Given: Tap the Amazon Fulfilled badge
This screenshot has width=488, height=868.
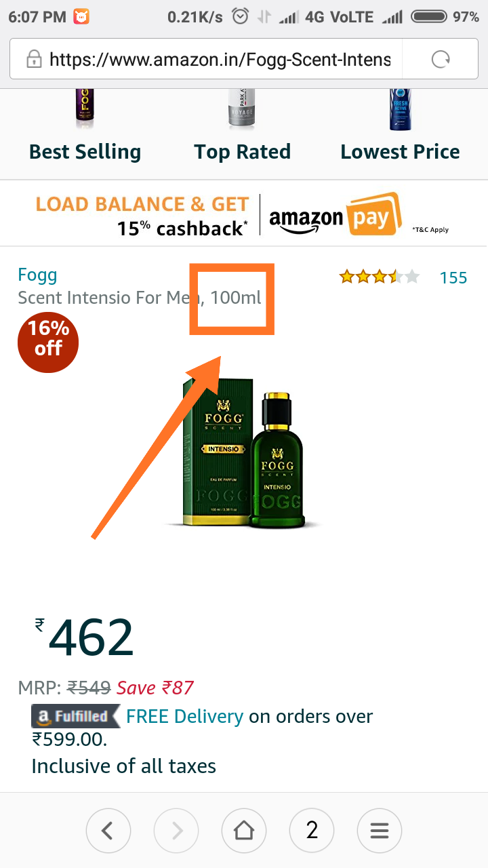Looking at the screenshot, I should coord(75,716).
